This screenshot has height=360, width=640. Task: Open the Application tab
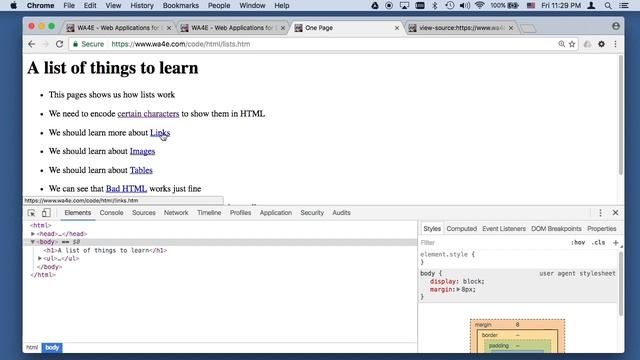[276, 213]
